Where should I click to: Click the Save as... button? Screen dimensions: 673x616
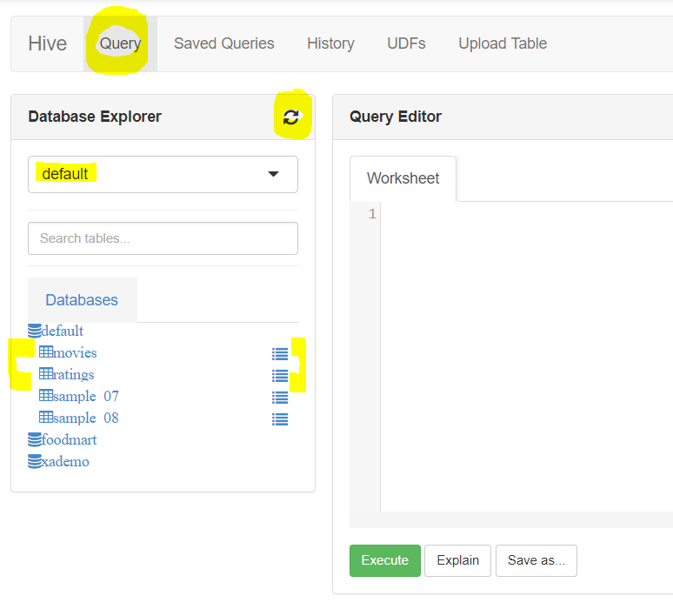[536, 560]
